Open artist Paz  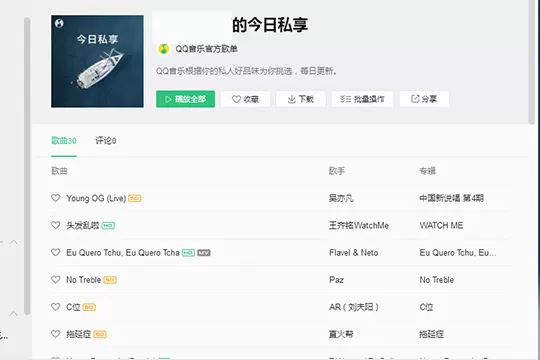pos(336,280)
